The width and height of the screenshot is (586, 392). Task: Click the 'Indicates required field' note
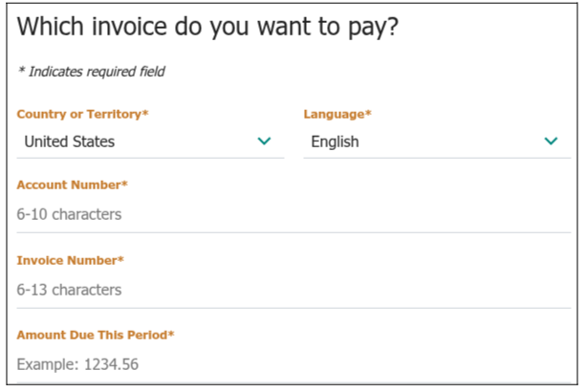95,72
